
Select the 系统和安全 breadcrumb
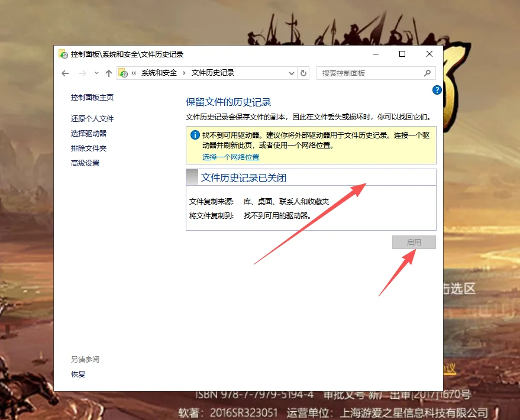[159, 73]
